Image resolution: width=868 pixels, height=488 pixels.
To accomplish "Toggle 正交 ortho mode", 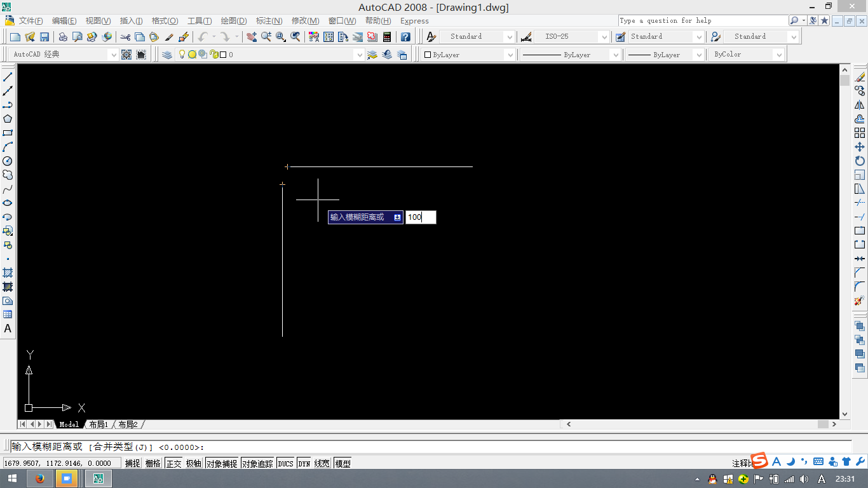I will [x=173, y=463].
